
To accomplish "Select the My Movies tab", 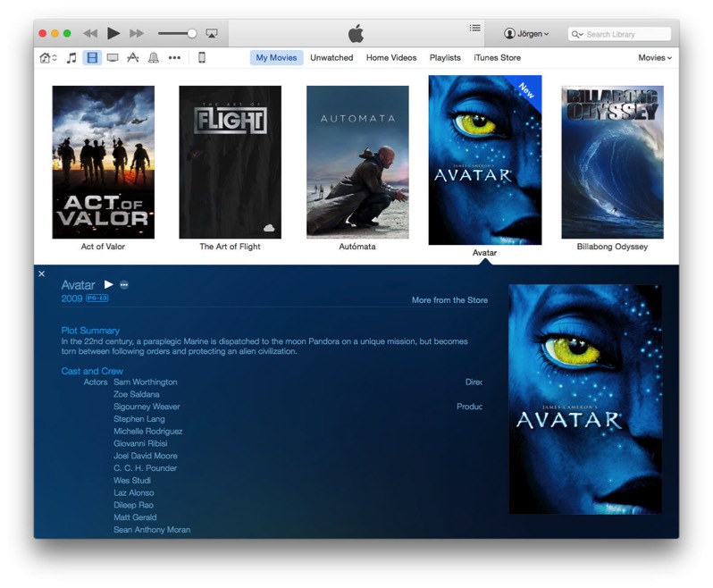I will click(x=276, y=58).
